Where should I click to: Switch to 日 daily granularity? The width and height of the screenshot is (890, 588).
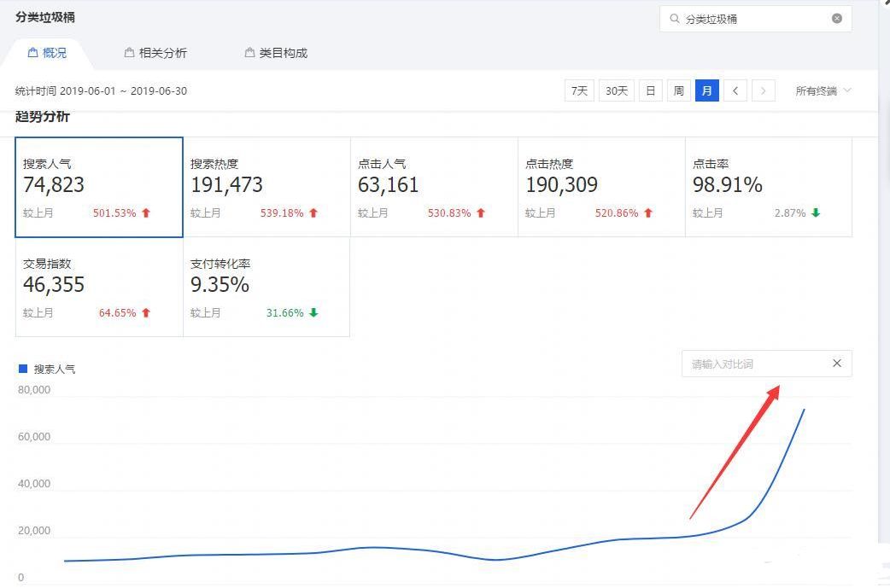coord(650,90)
